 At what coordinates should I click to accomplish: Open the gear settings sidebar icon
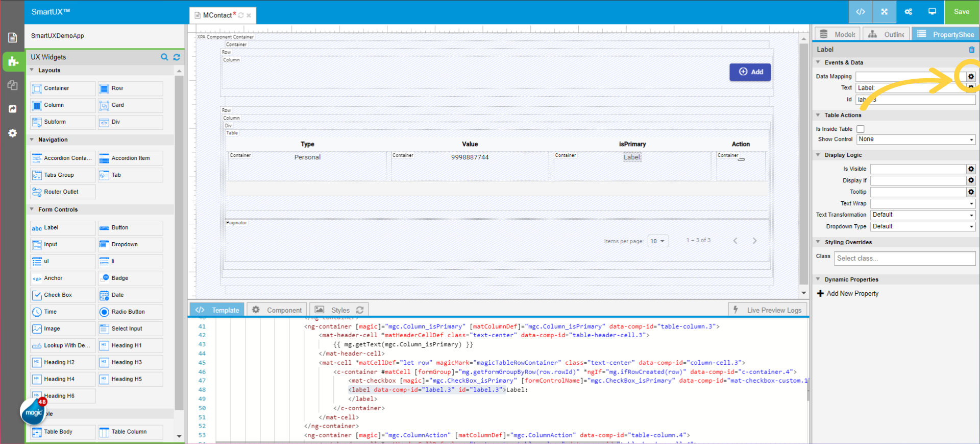tap(12, 133)
